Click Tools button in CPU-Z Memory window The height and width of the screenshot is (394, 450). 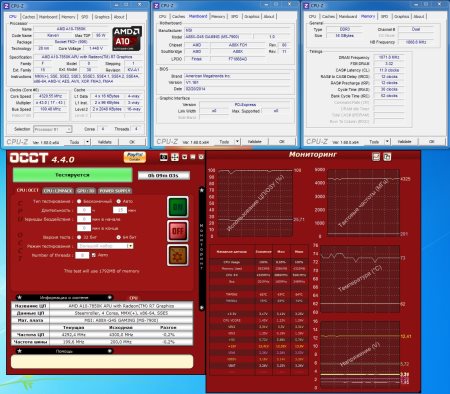(x=374, y=141)
